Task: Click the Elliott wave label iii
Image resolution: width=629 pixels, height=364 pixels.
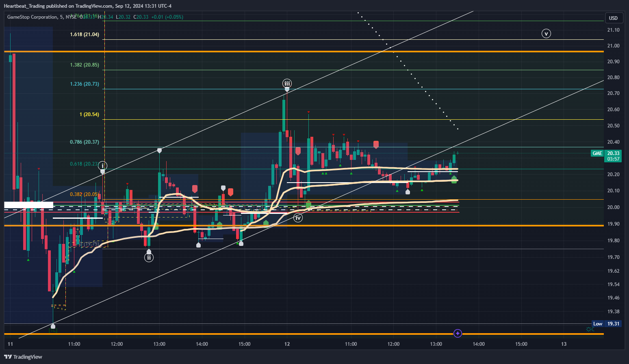Action: tap(287, 84)
